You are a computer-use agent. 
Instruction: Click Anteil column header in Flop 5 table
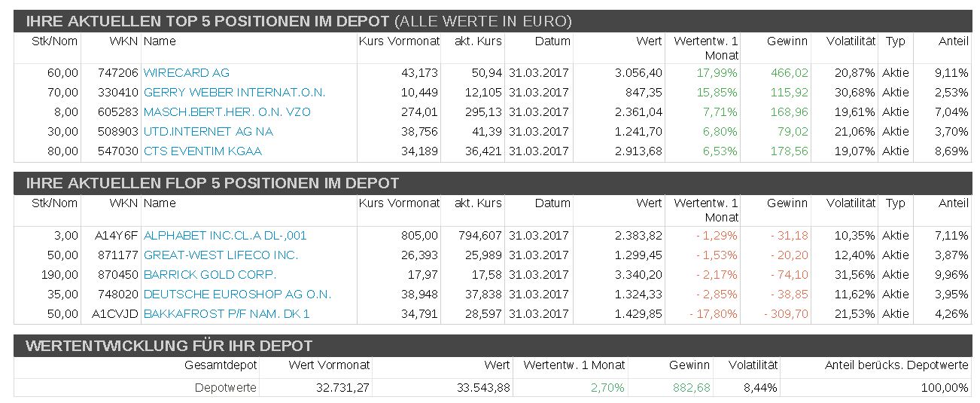(953, 203)
